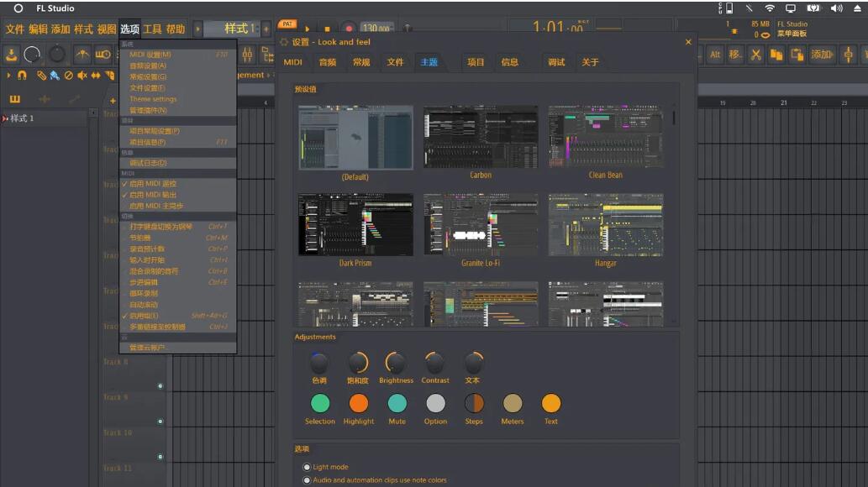Screen dimensions: 868x487
Task: Toggle 启用 MIDI 输出 in the menu
Action: pos(177,195)
